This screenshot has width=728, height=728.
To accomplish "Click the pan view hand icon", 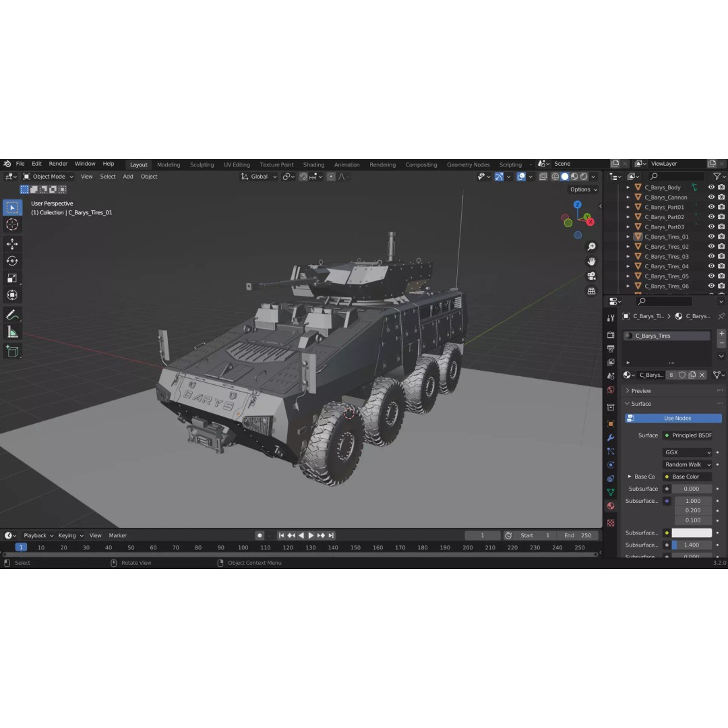I will click(591, 262).
